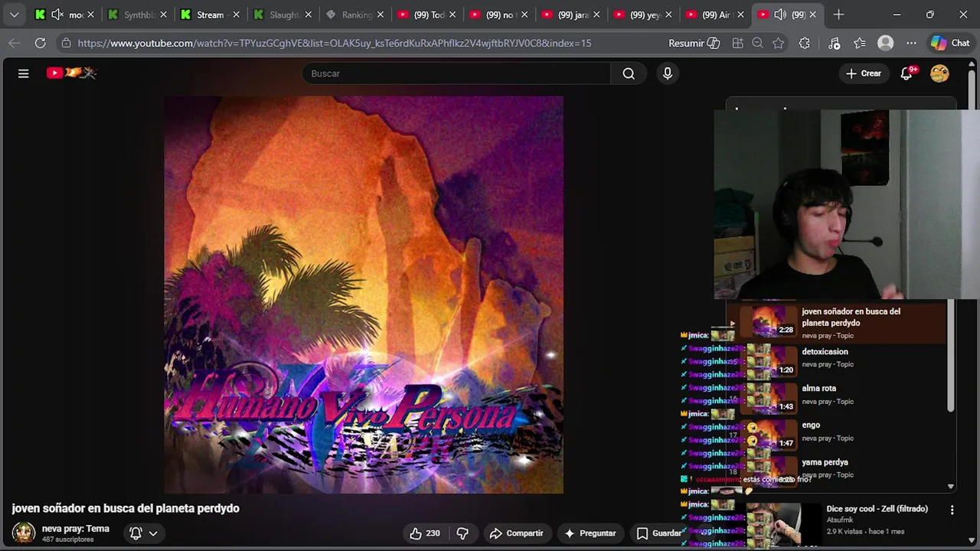Screen dimensions: 980x551
Task: Click the playlist panel down arrow
Action: (x=951, y=486)
